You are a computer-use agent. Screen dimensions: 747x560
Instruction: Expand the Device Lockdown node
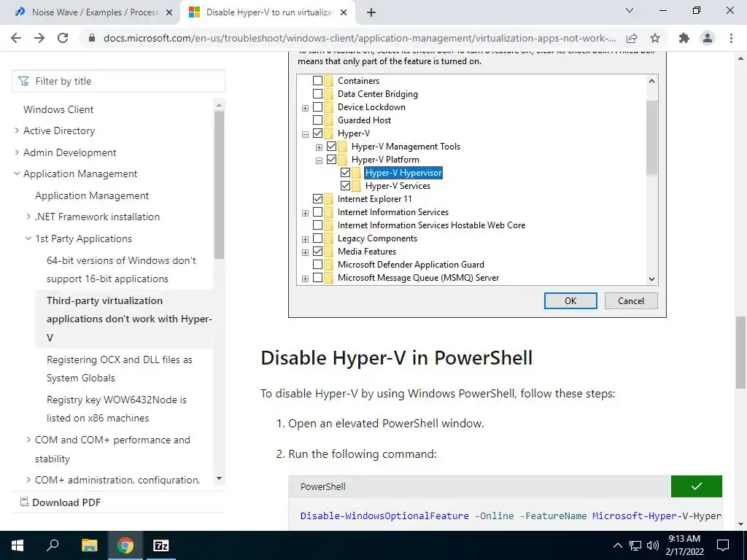click(x=306, y=108)
